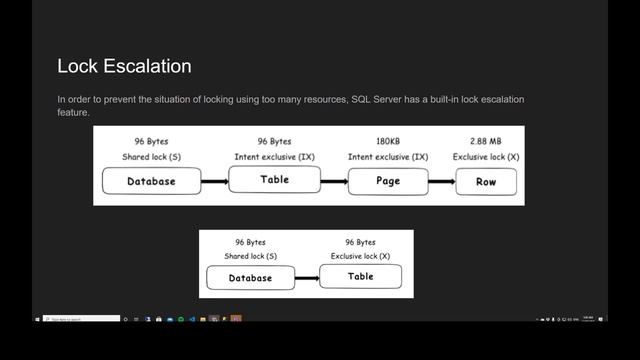Click the Table box in the lower diagram
640x360 pixels.
tap(360, 276)
